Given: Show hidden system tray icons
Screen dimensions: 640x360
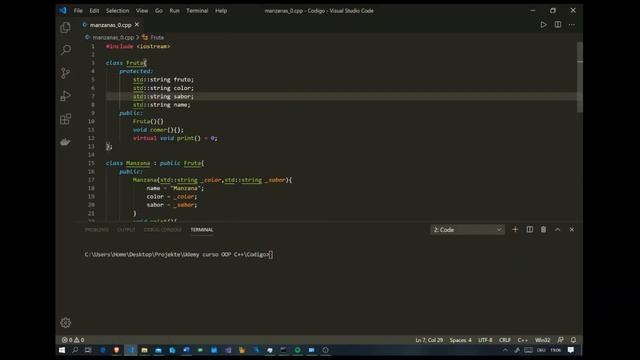Looking at the screenshot, I should point(505,350).
